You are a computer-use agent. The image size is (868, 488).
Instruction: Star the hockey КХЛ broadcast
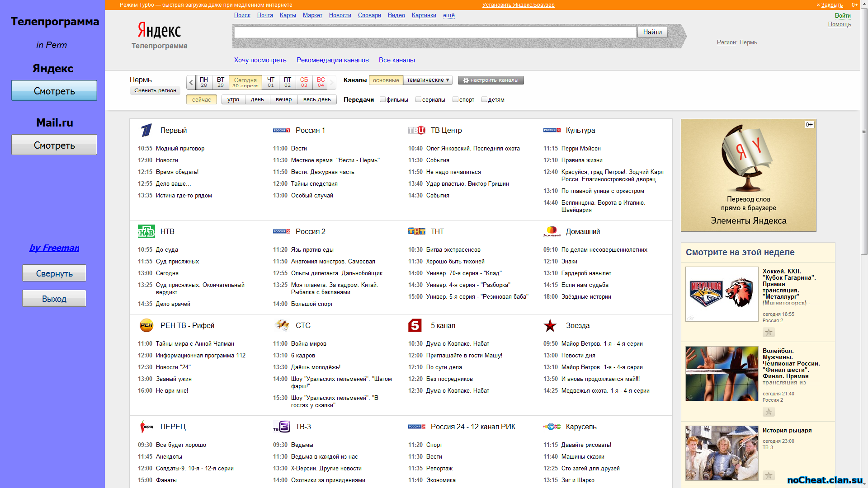point(769,332)
